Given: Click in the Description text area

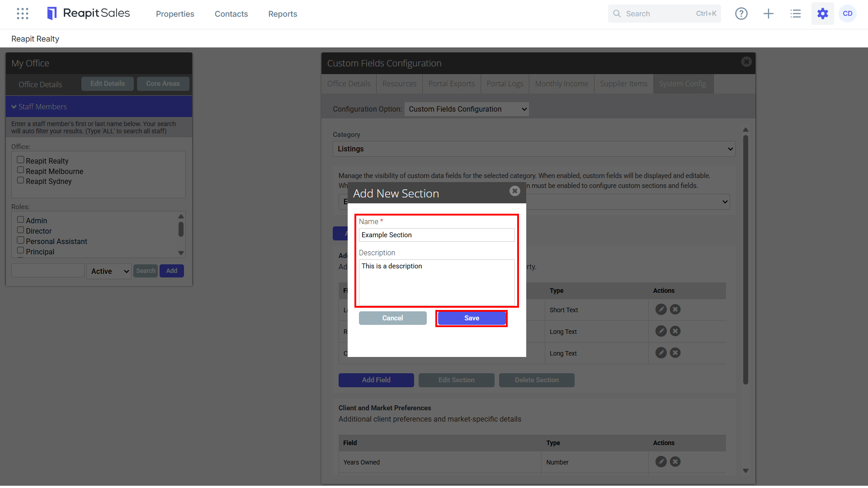Looking at the screenshot, I should pos(437,282).
